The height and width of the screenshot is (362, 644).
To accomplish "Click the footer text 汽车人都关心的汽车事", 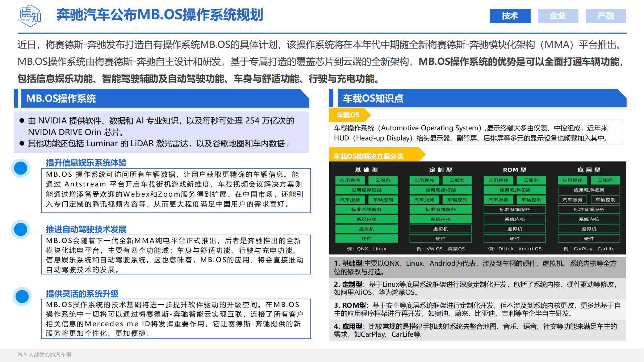I will pos(44,355).
